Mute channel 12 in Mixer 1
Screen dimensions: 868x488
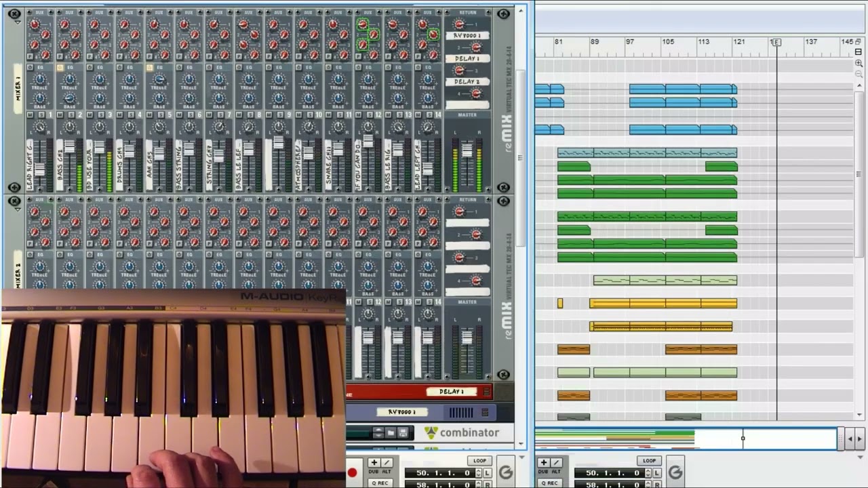[359, 115]
